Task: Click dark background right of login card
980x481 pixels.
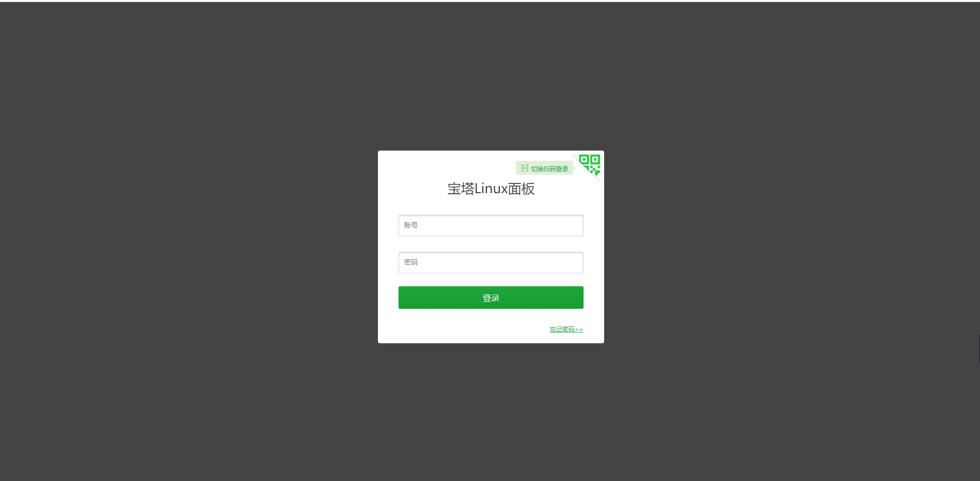Action: pyautogui.click(x=792, y=247)
